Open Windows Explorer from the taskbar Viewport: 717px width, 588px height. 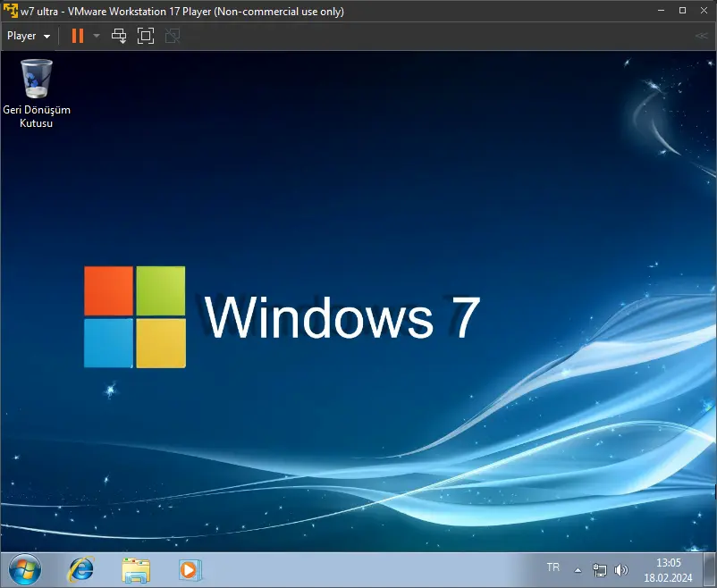click(136, 570)
